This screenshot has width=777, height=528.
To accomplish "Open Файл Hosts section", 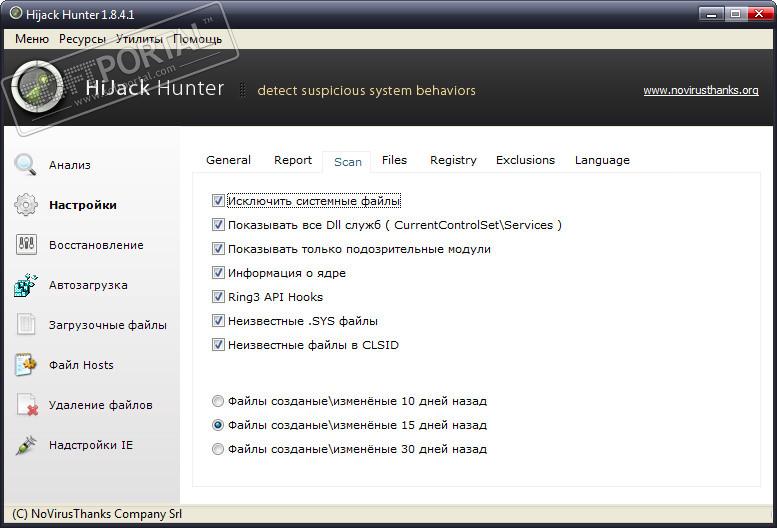I will 81,365.
